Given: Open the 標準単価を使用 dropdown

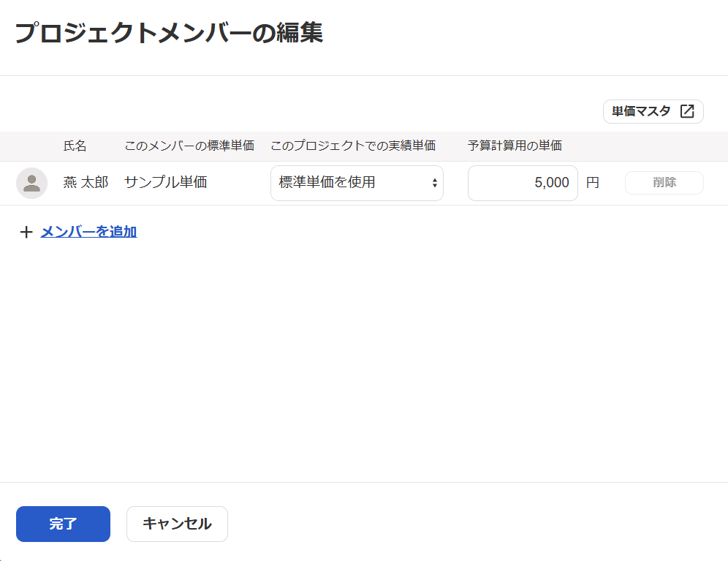Looking at the screenshot, I should point(357,183).
